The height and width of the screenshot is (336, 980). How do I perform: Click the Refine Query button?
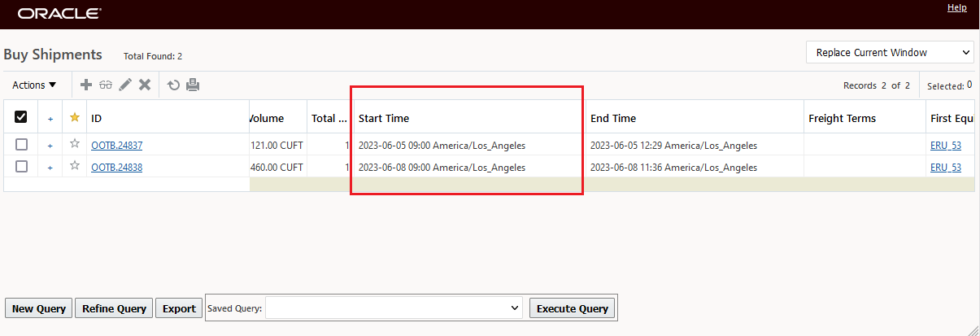[x=114, y=308]
